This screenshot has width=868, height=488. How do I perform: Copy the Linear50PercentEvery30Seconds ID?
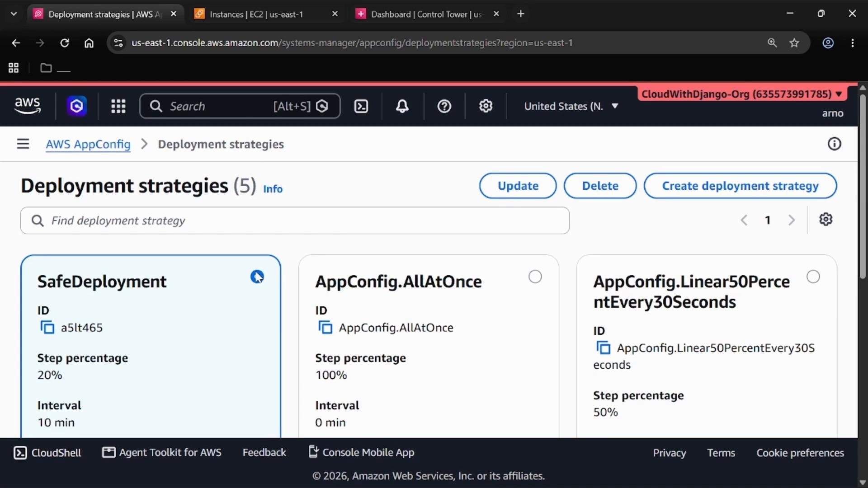[x=603, y=347]
